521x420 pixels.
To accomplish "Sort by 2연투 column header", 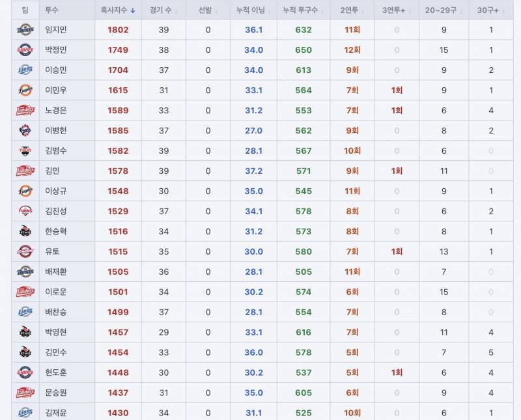I will (x=352, y=10).
